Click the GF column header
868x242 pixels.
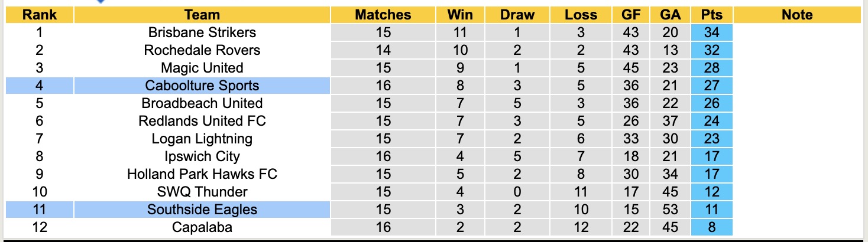click(x=630, y=15)
